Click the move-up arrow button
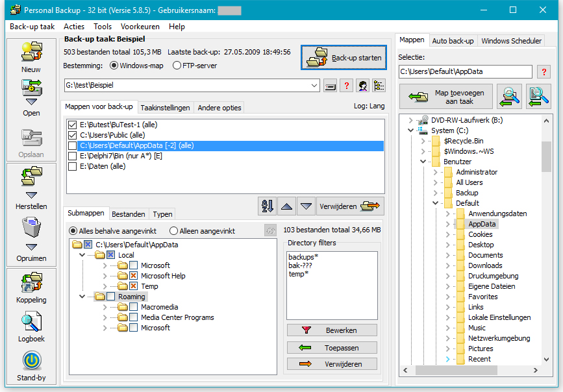563x392 pixels. point(286,206)
